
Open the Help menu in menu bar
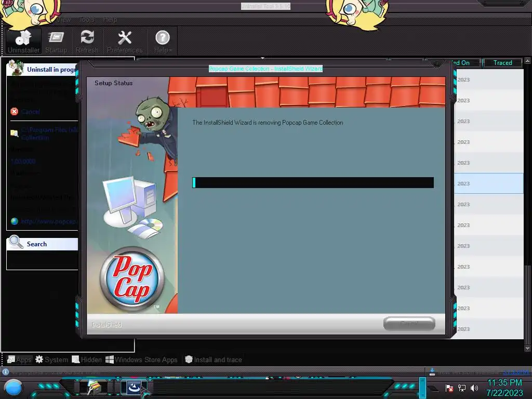coord(110,20)
